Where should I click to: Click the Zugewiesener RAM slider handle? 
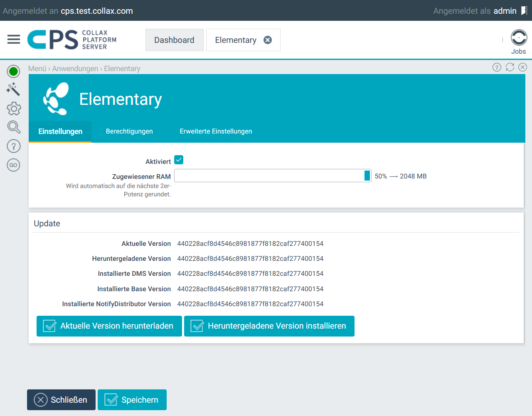pos(367,176)
